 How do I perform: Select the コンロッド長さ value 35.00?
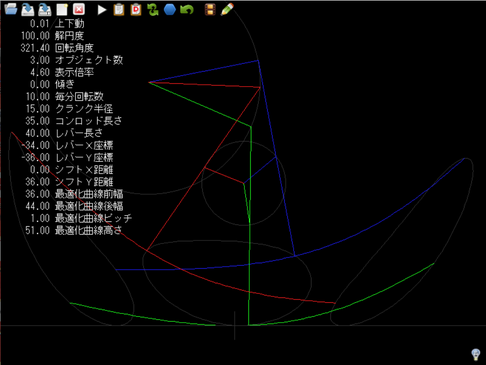pos(37,121)
